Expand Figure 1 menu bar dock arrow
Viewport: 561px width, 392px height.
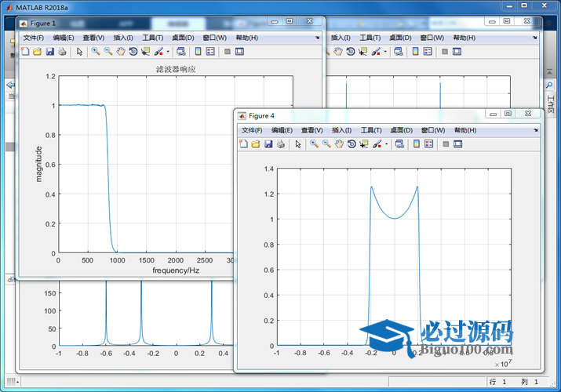click(317, 38)
